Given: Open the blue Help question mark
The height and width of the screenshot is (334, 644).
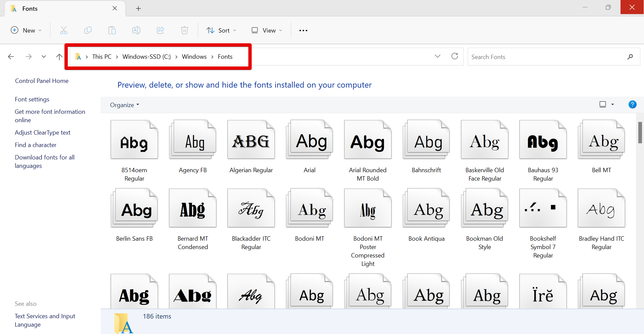Looking at the screenshot, I should tap(632, 105).
